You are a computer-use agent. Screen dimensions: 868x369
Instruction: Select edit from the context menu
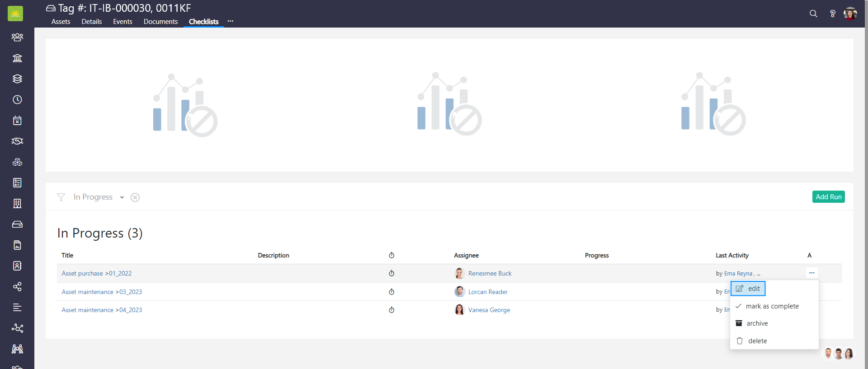click(x=748, y=289)
